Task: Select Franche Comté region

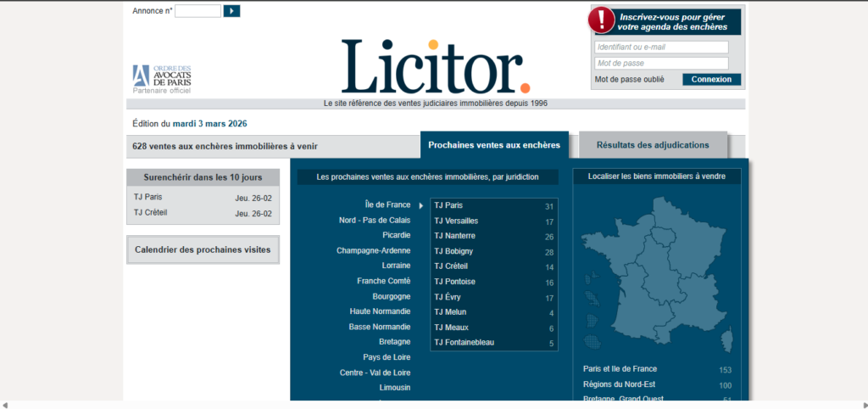Action: pyautogui.click(x=384, y=281)
